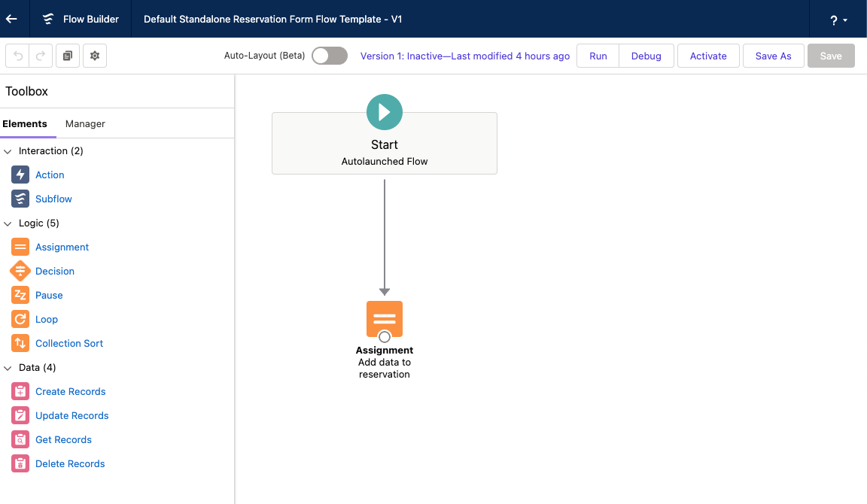Collapse the Logic (5) section
This screenshot has width=867, height=504.
(x=8, y=223)
